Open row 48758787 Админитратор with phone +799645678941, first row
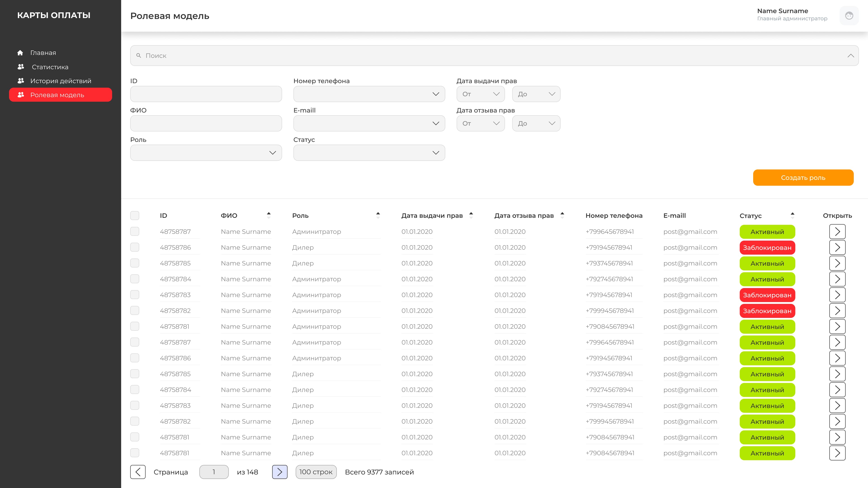The width and height of the screenshot is (868, 488). [837, 232]
